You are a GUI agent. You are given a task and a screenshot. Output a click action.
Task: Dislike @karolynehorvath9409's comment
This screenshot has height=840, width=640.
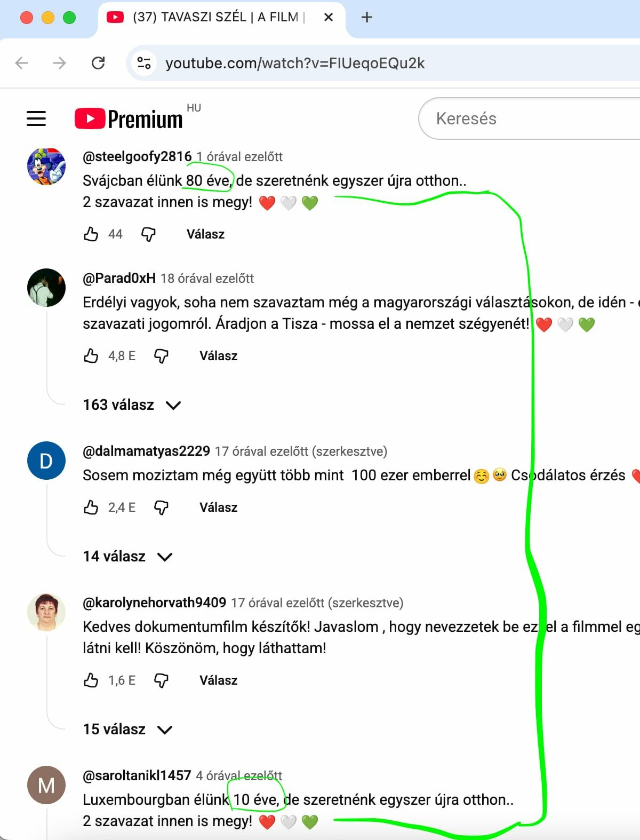[x=161, y=680]
